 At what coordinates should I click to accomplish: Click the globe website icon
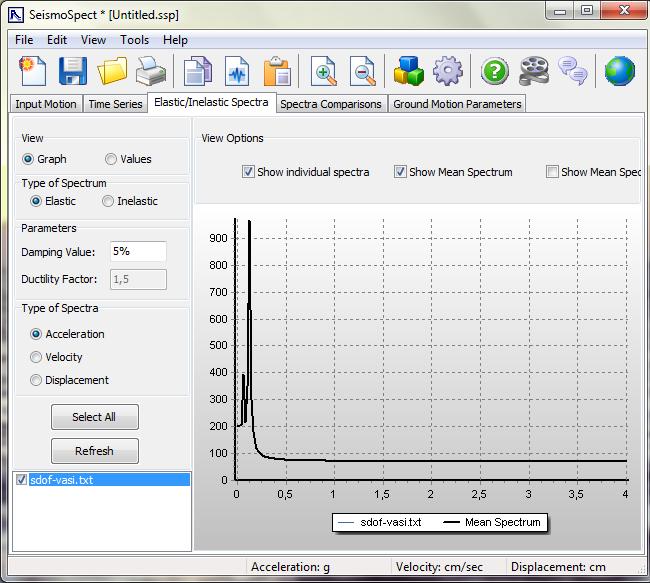coord(620,71)
